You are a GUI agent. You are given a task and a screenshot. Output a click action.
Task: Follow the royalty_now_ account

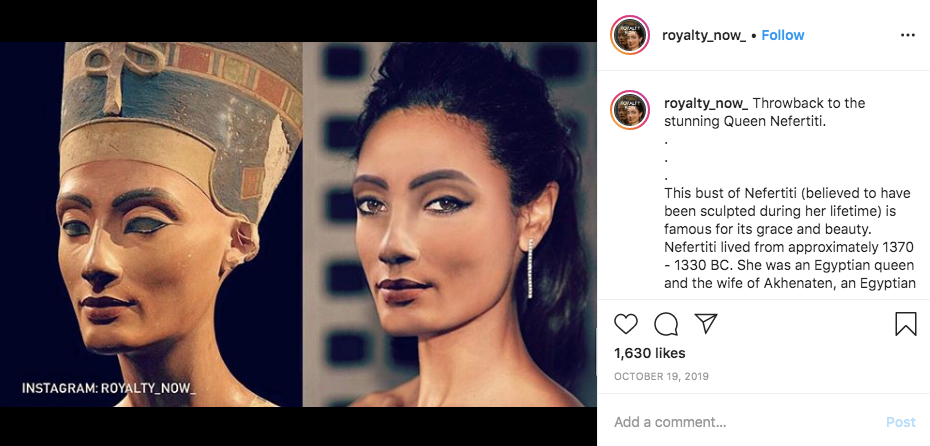pyautogui.click(x=782, y=35)
